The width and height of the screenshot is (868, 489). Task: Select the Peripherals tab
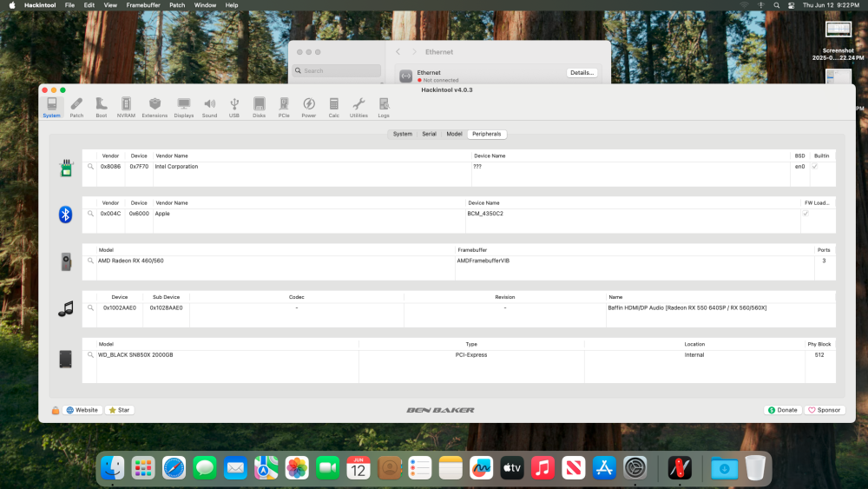[487, 134]
